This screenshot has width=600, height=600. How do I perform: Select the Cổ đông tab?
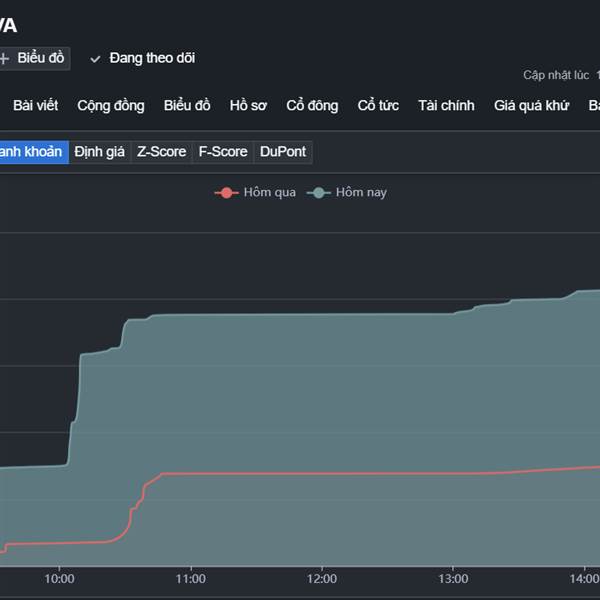(312, 106)
